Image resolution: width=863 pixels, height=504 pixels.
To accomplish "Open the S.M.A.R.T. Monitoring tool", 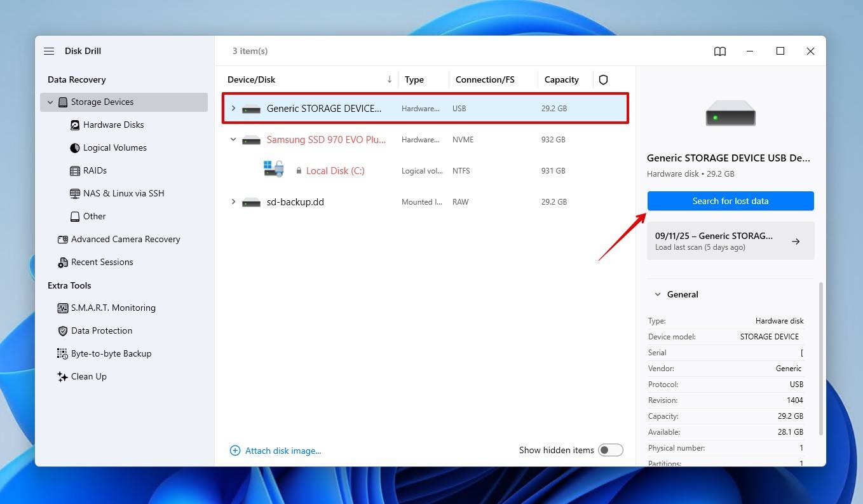I will pyautogui.click(x=113, y=308).
